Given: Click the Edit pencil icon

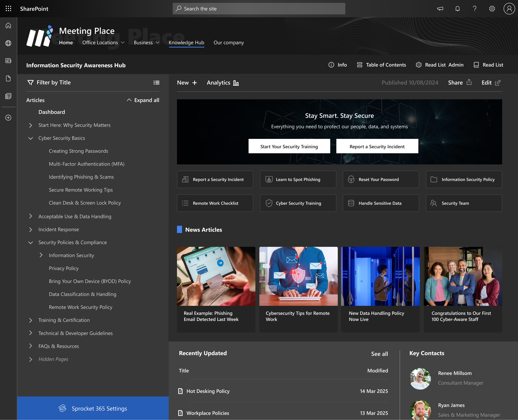Looking at the screenshot, I should tap(498, 83).
